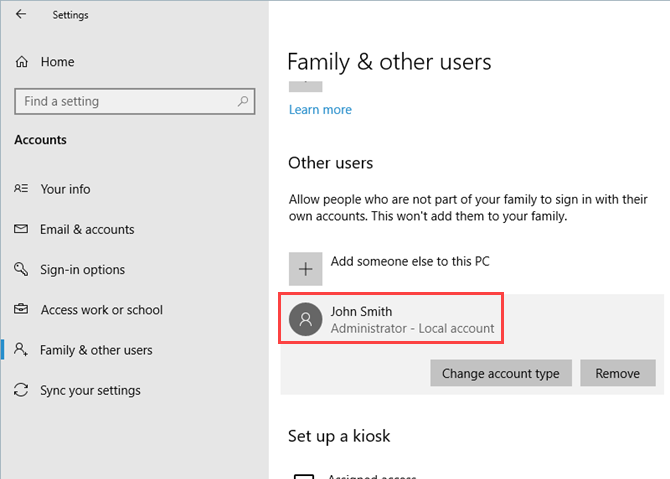Click the plus icon to add someone
This screenshot has width=670, height=479.
[x=305, y=268]
